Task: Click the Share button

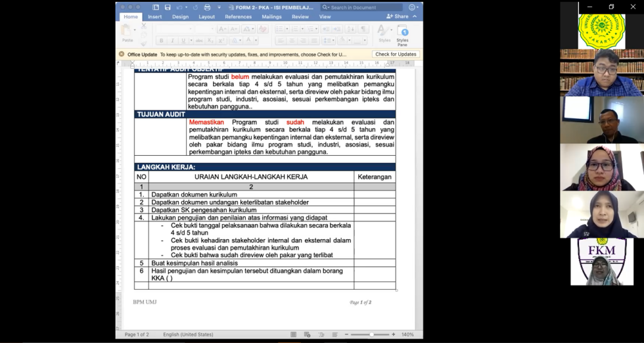Action: [x=397, y=16]
